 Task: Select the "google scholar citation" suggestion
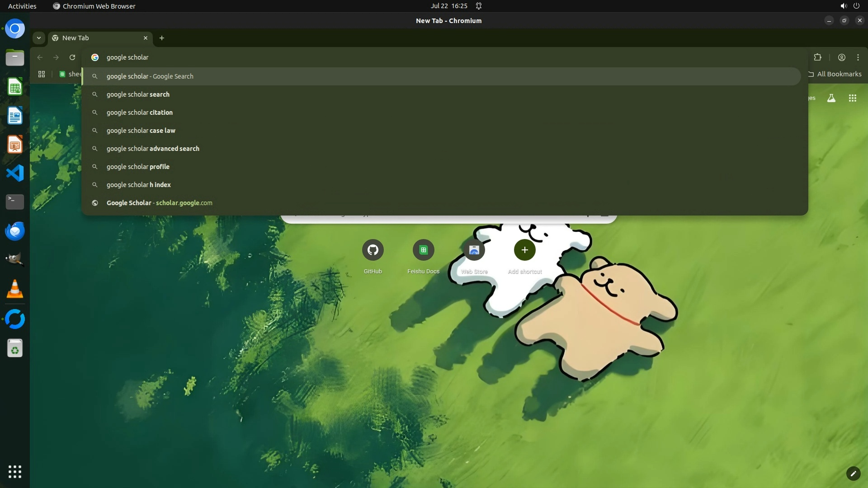pyautogui.click(x=140, y=113)
